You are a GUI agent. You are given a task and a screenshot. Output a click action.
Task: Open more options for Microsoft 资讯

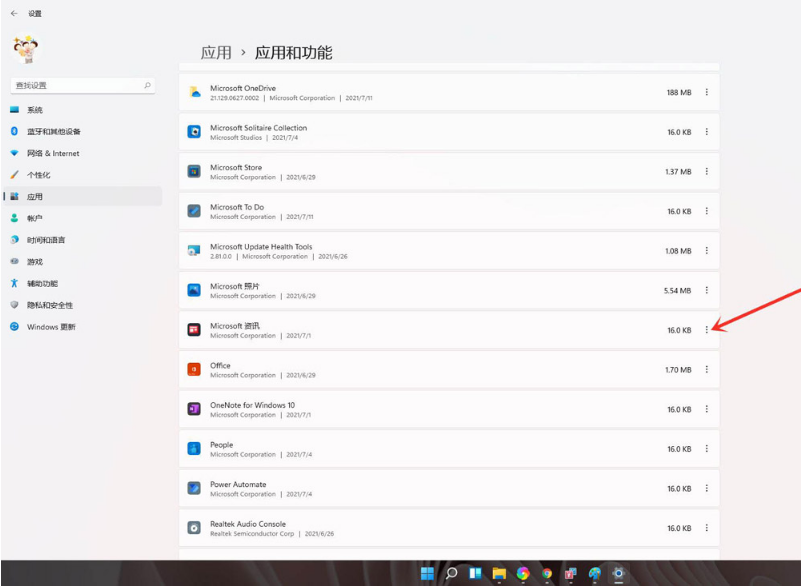coord(706,330)
